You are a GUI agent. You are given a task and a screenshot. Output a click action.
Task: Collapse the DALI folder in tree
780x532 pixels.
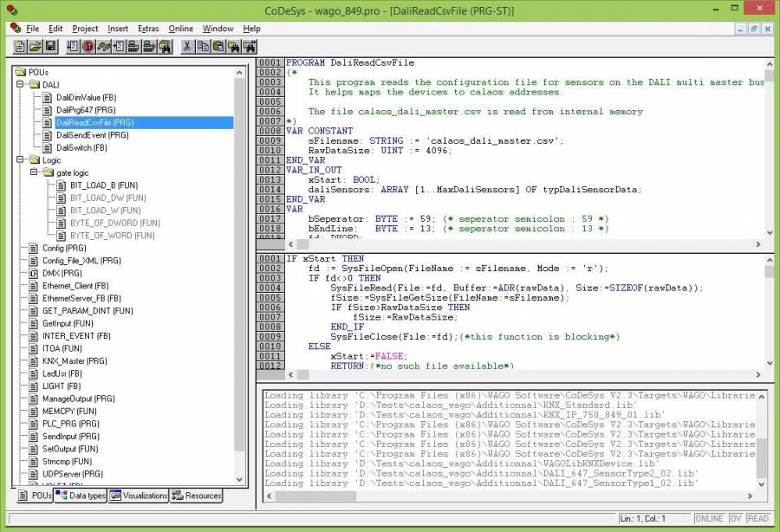click(21, 84)
